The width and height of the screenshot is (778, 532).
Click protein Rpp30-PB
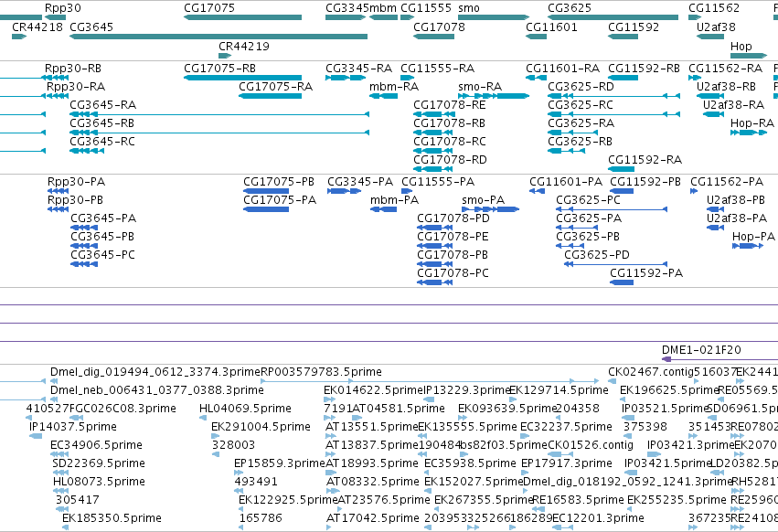pyautogui.click(x=58, y=209)
